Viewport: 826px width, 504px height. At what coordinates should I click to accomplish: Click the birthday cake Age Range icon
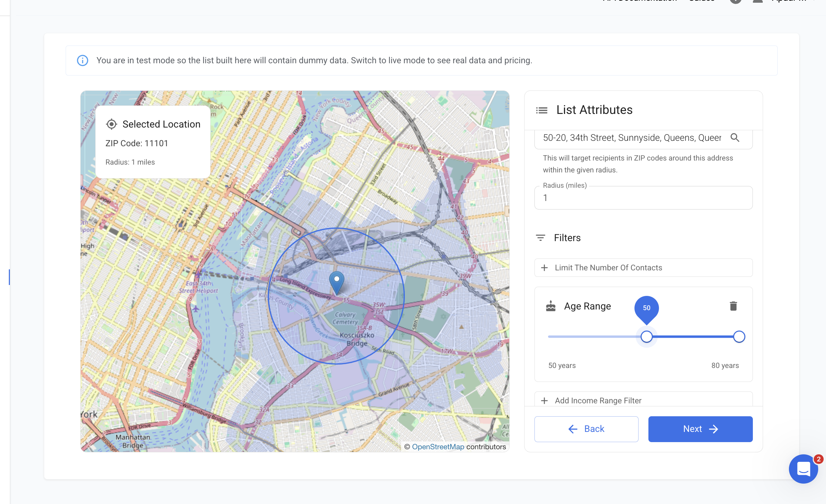click(551, 306)
